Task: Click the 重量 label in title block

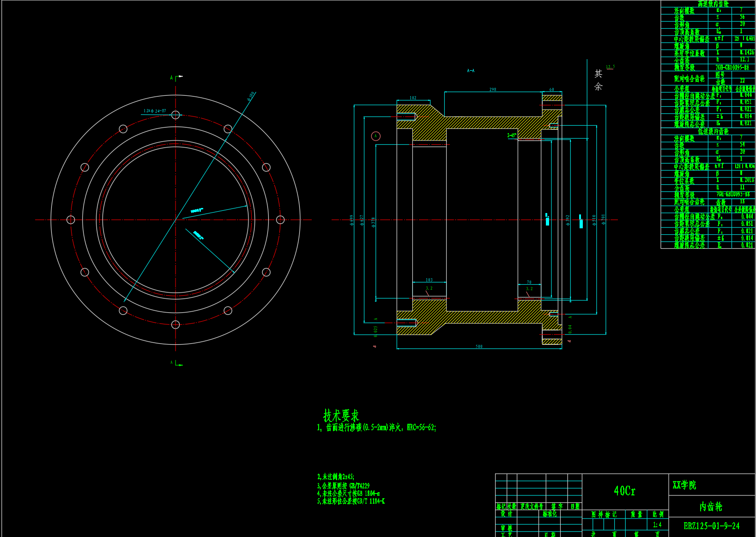Action: point(636,514)
